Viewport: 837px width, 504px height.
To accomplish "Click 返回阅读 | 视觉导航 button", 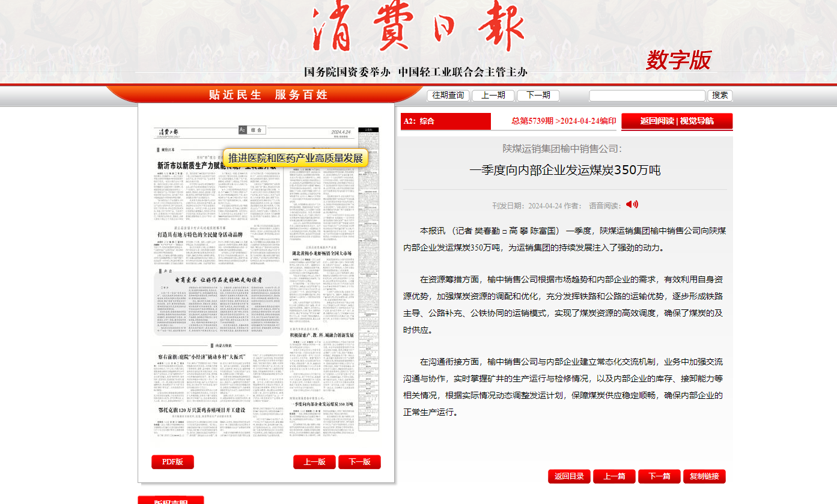I will [677, 121].
